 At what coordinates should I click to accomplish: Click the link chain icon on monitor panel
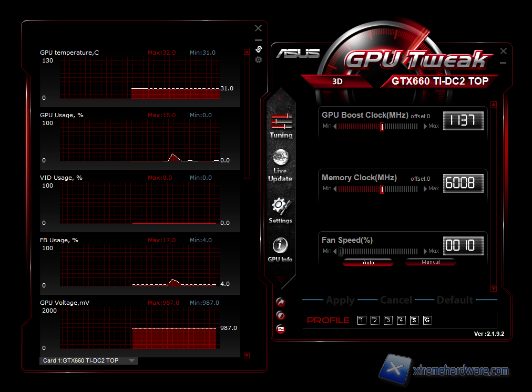(x=258, y=49)
